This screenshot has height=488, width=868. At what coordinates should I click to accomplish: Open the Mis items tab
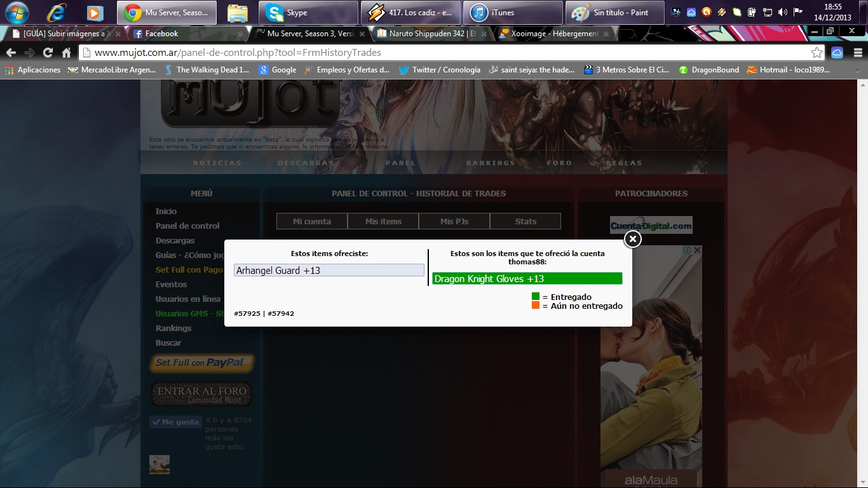coord(383,221)
